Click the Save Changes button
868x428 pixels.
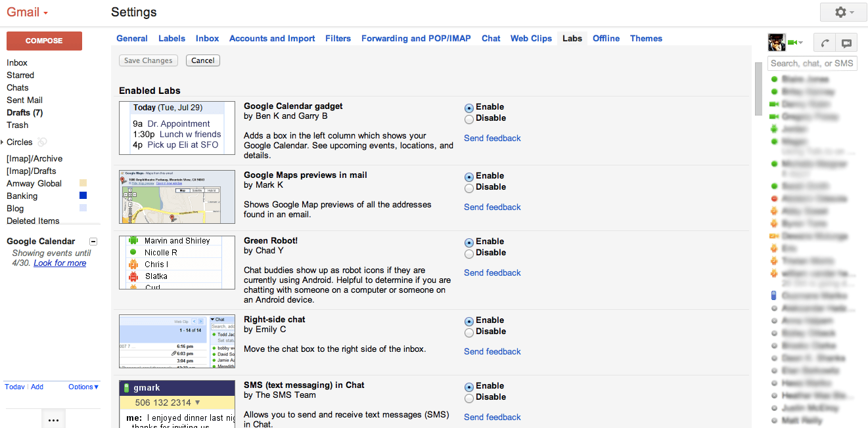click(148, 60)
